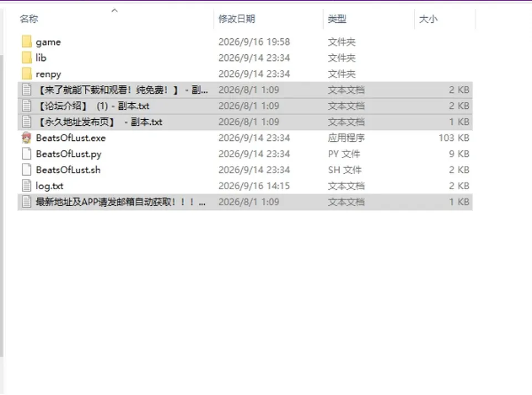Sort by the 大小 column header
This screenshot has width=532, height=395.
tap(428, 19)
